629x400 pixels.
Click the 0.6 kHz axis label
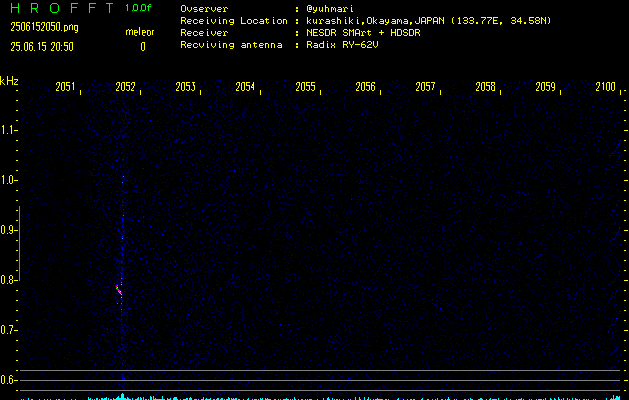(7, 380)
